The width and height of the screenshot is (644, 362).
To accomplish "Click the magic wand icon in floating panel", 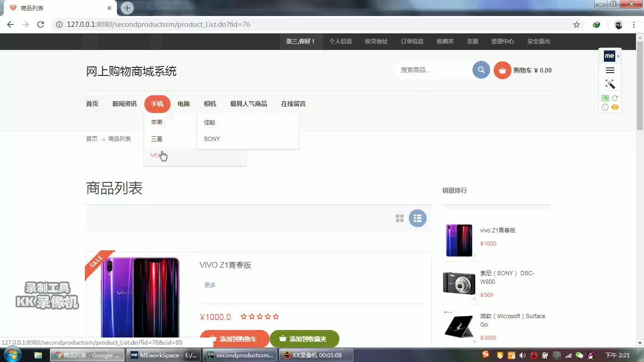I will (610, 84).
